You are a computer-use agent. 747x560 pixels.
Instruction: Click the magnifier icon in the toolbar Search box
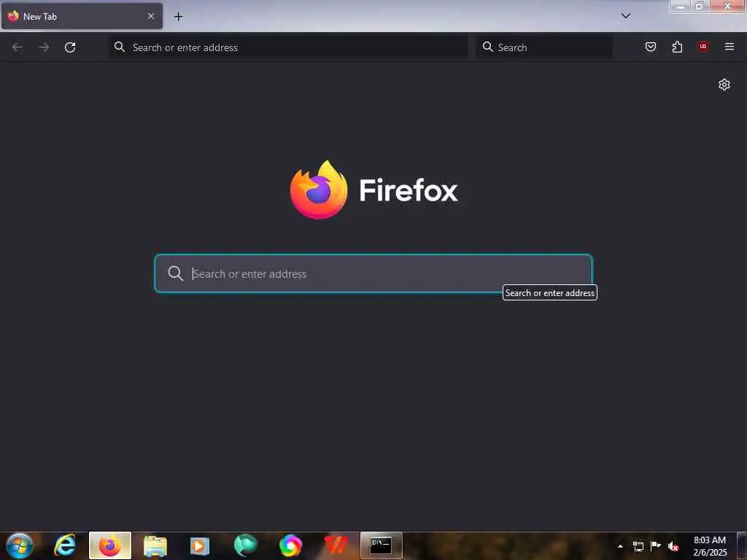pos(488,47)
